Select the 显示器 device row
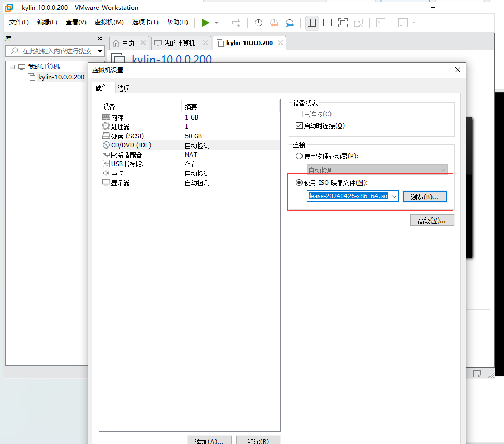 point(190,183)
